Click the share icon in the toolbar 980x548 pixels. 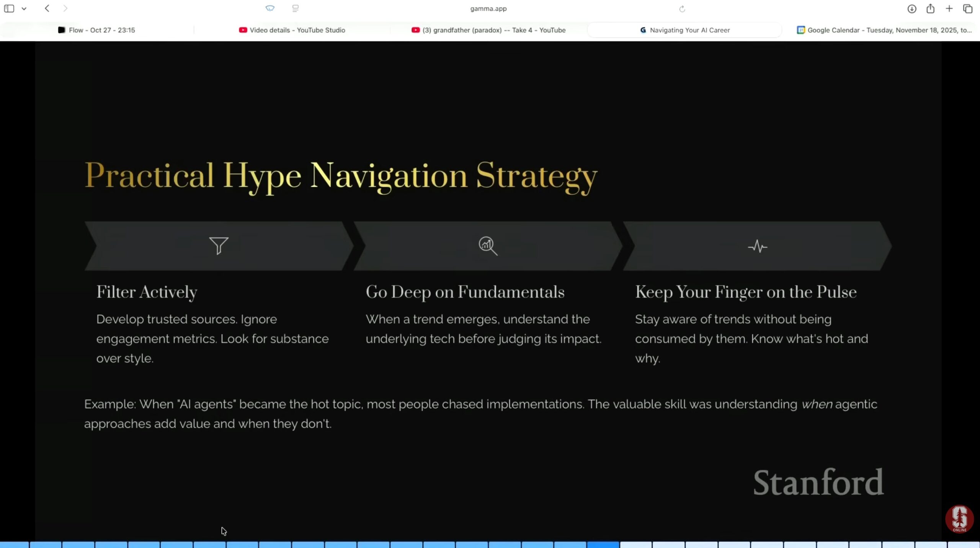pyautogui.click(x=930, y=8)
